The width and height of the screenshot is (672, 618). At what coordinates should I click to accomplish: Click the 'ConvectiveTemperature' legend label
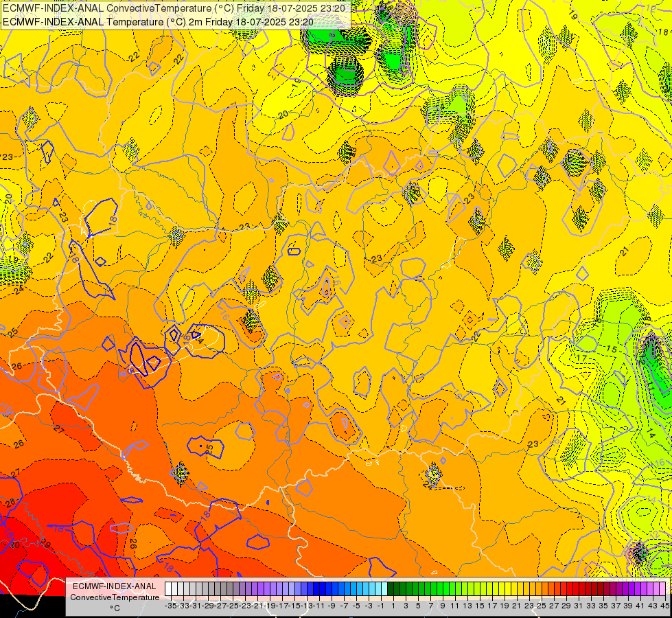[x=115, y=597]
